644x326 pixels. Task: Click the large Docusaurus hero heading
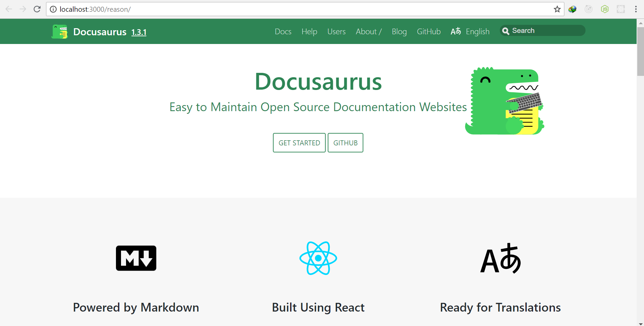[x=318, y=82]
